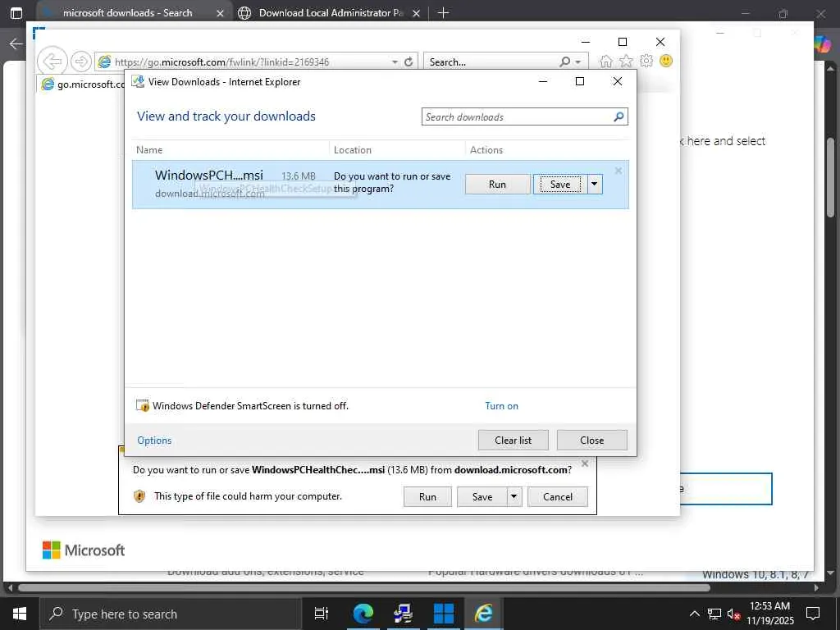Open Microsoft Edge from taskbar
Screen dimensions: 840x630
coord(363,614)
